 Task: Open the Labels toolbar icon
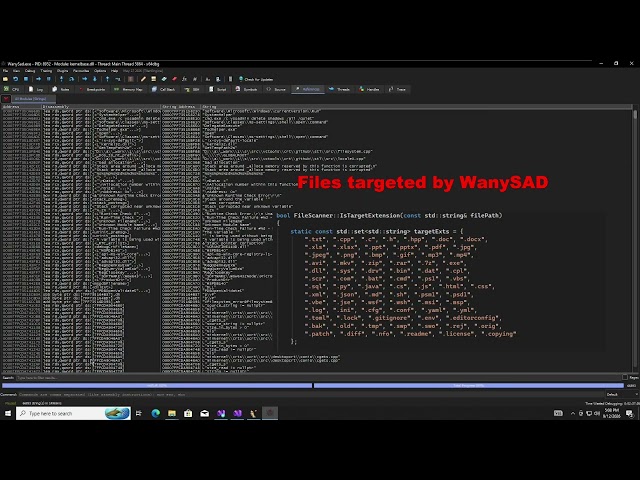click(x=164, y=79)
